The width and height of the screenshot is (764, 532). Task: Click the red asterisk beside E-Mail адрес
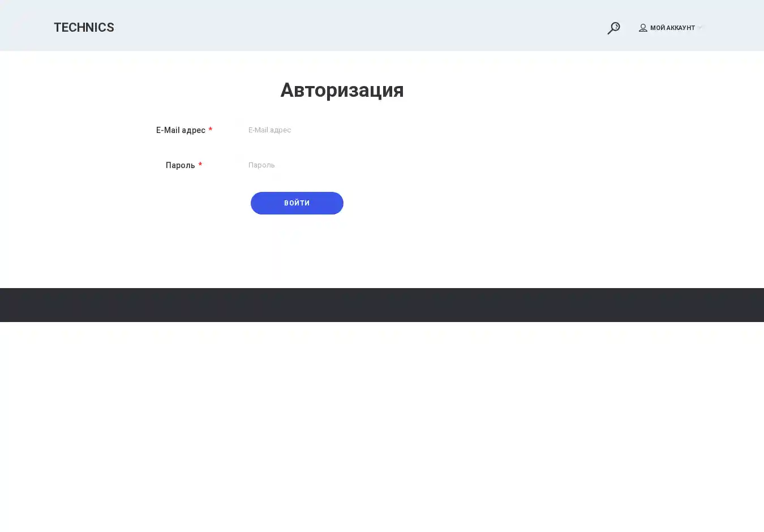click(211, 130)
